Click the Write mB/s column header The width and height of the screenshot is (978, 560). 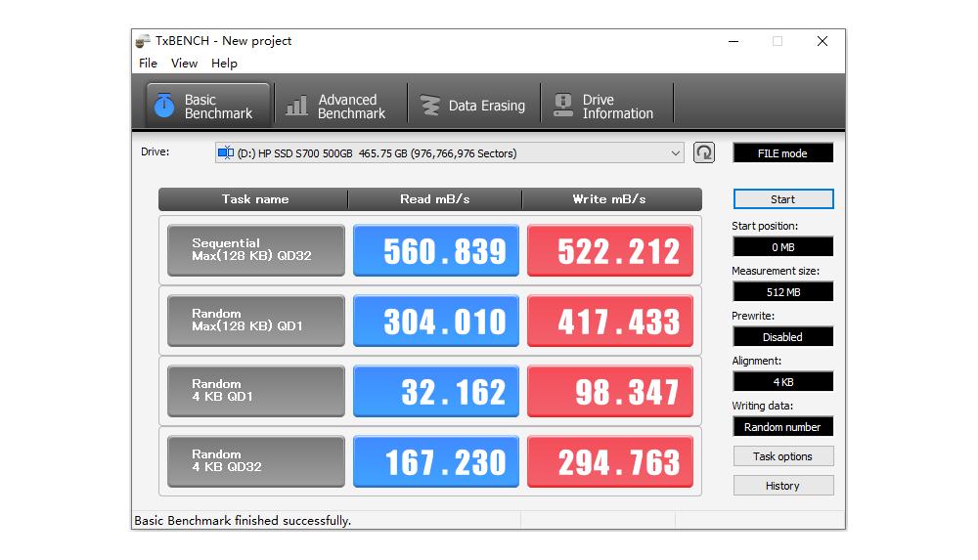coord(611,199)
